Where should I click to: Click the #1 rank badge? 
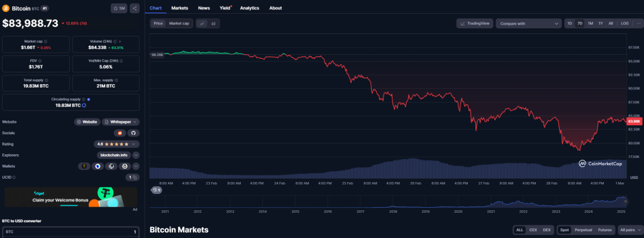(x=45, y=8)
